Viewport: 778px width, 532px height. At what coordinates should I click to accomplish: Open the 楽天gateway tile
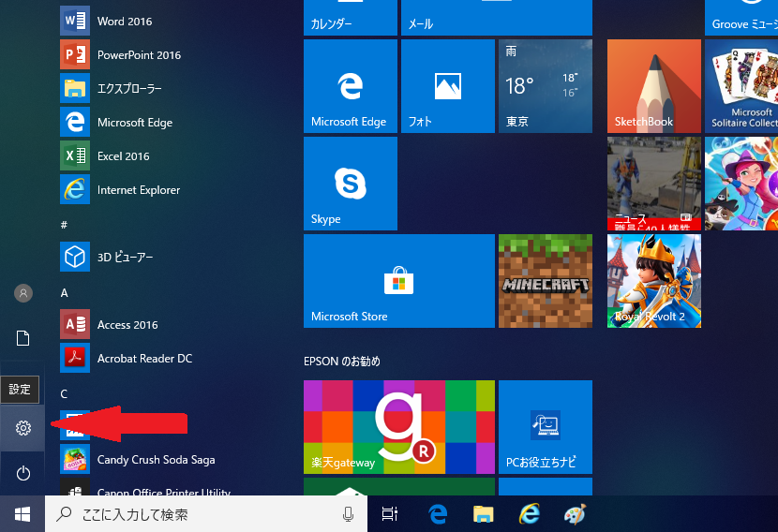point(399,427)
